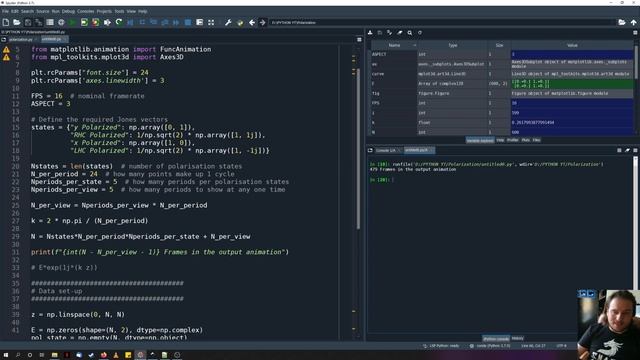Re-run last script icon
This screenshot has width=640, height=360.
[x=119, y=22]
